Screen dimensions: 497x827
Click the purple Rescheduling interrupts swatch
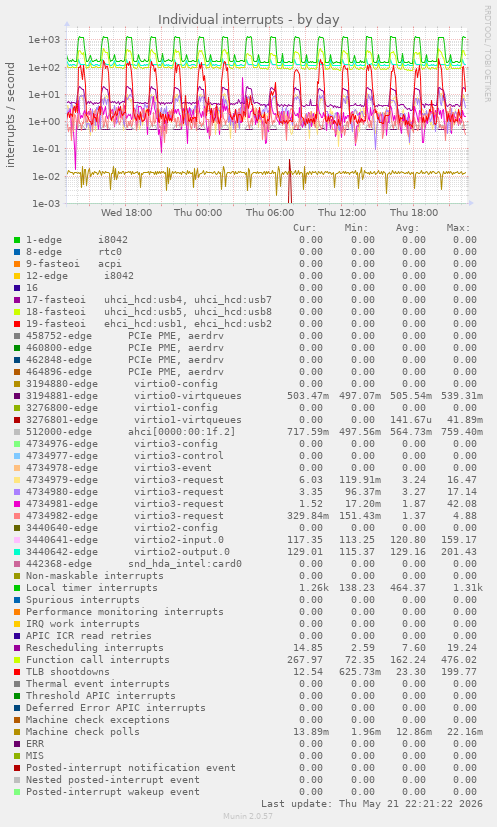[17, 648]
